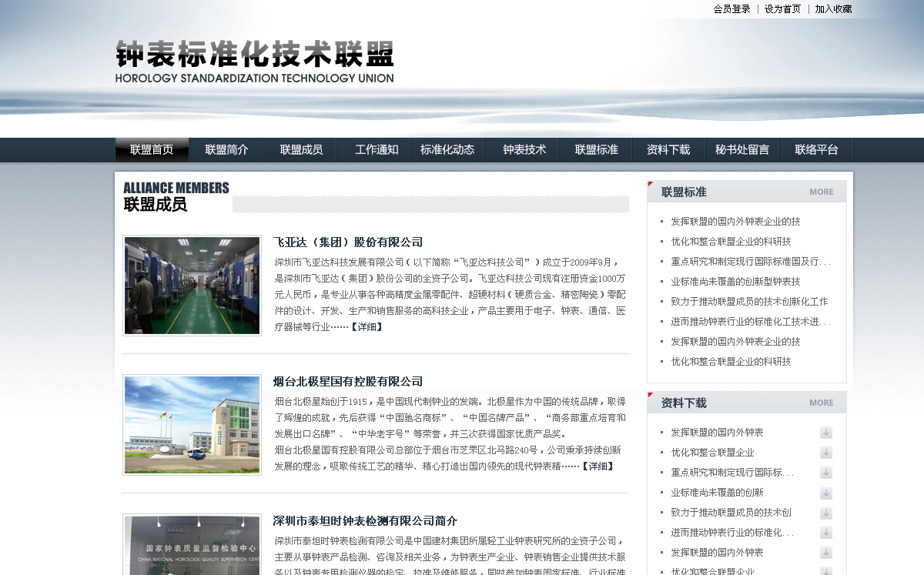924x575 pixels.
Task: Click MORE in 资料下载 sidebar panel
Action: (821, 403)
